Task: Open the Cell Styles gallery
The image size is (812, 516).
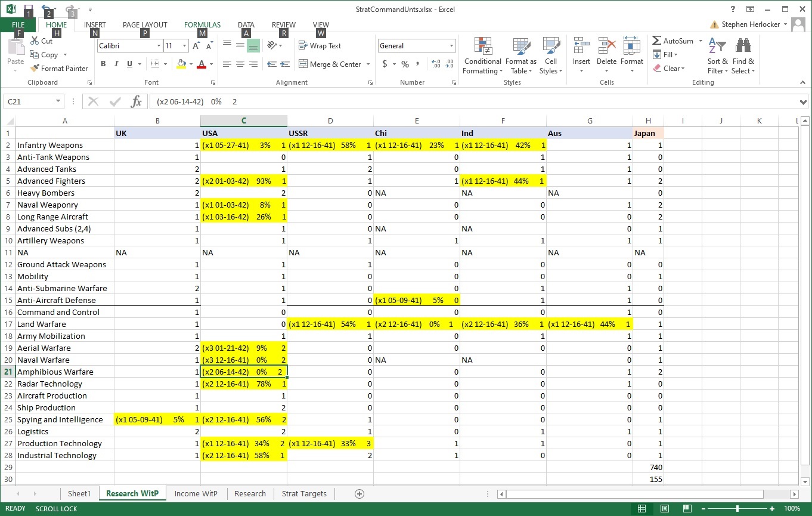Action: click(x=551, y=56)
